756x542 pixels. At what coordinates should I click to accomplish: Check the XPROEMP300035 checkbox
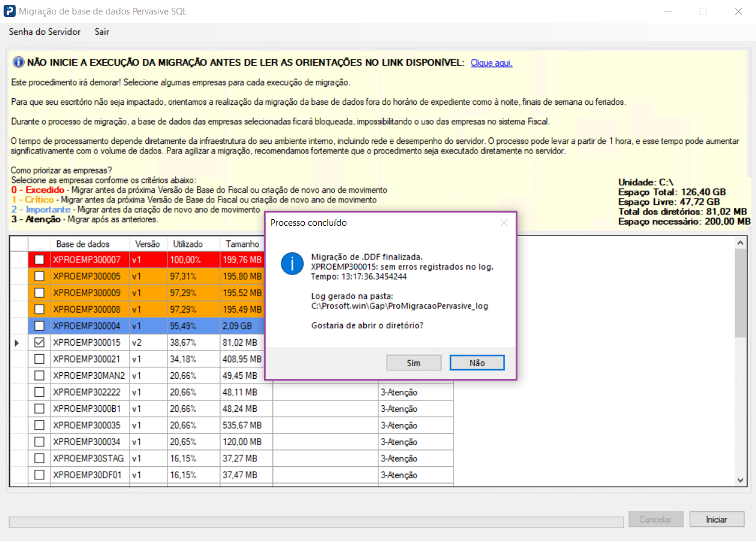(x=39, y=425)
